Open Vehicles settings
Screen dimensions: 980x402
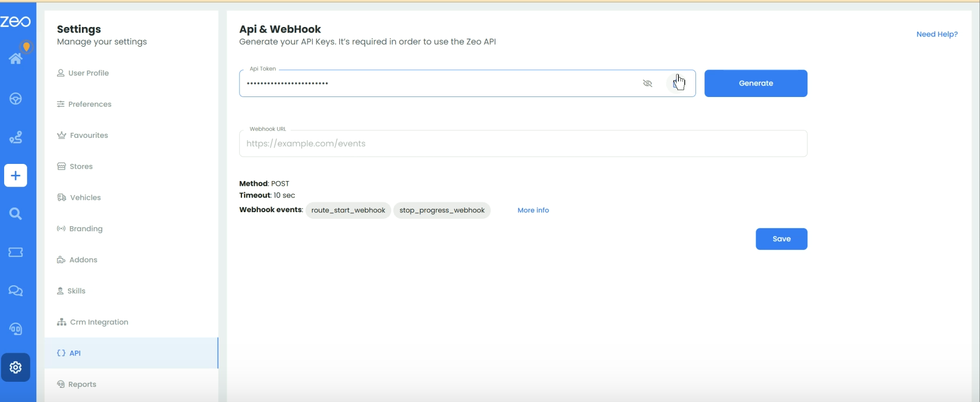131,198
